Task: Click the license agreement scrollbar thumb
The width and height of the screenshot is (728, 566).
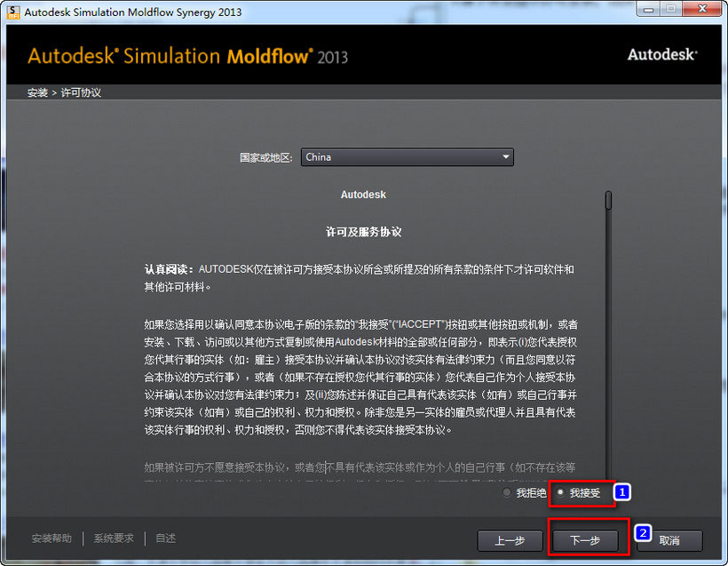Action: coord(608,200)
